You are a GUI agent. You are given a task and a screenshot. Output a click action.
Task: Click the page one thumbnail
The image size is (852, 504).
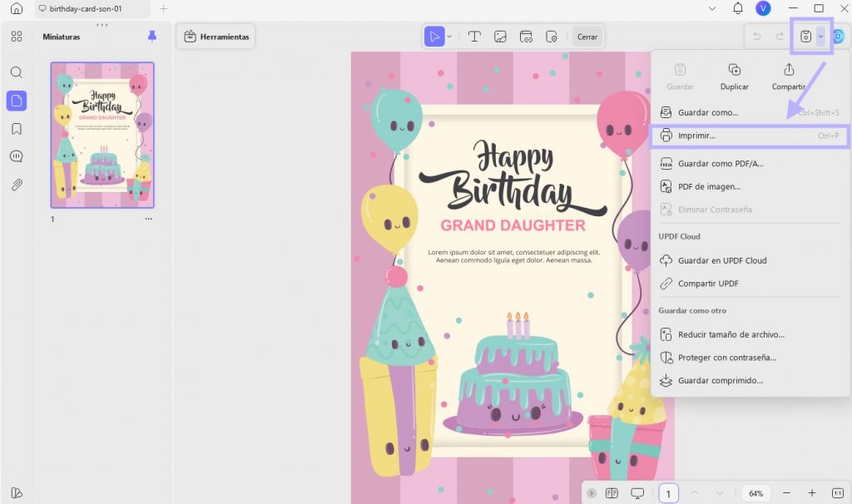tap(102, 136)
